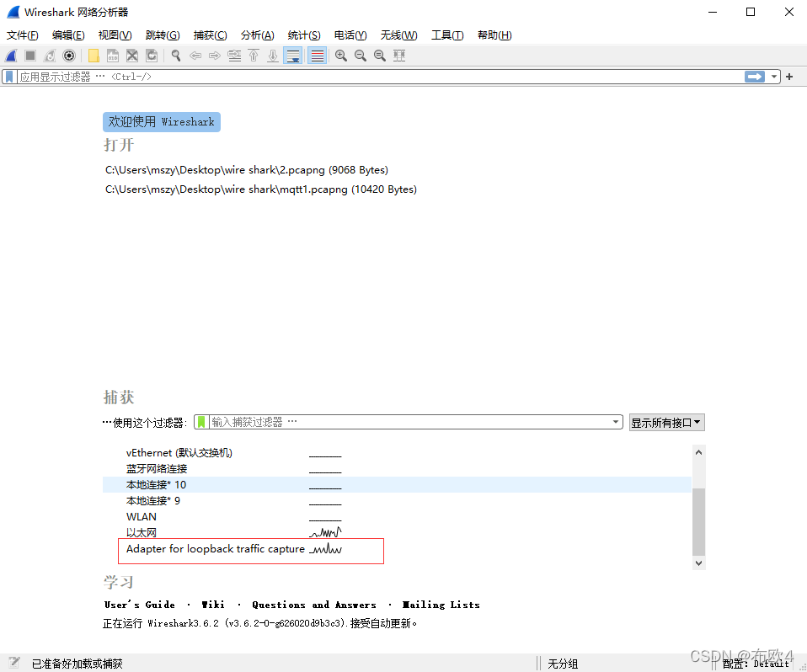Open the 工具(T) menu

pyautogui.click(x=447, y=35)
